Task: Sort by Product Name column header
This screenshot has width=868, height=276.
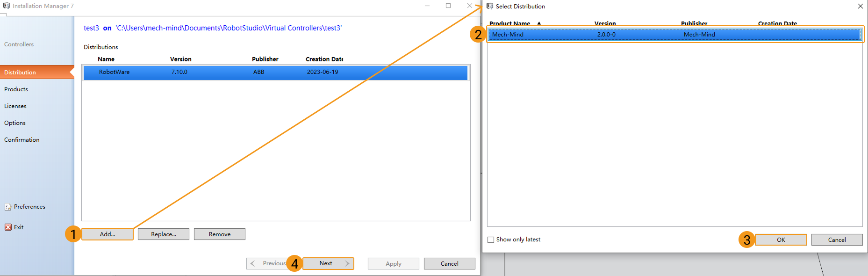Action: (x=509, y=23)
